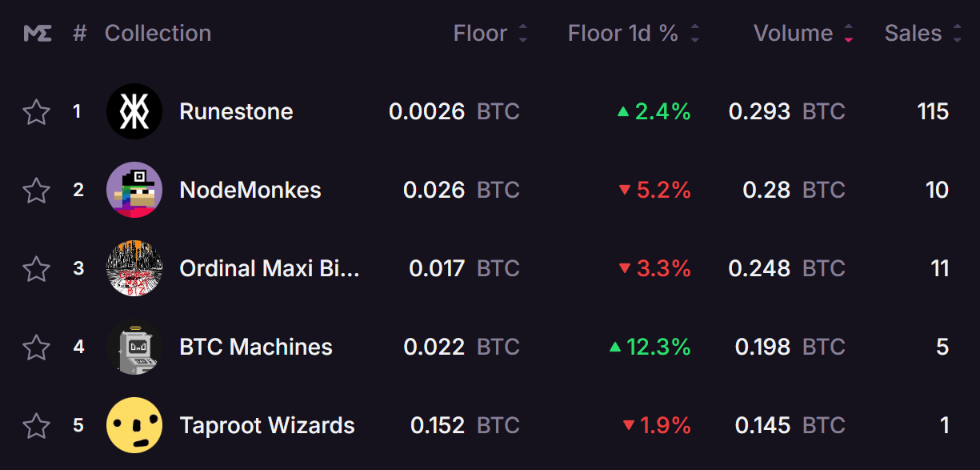Sort by Floor 1d % column arrows
The height and width of the screenshot is (470, 980).
coord(694,34)
